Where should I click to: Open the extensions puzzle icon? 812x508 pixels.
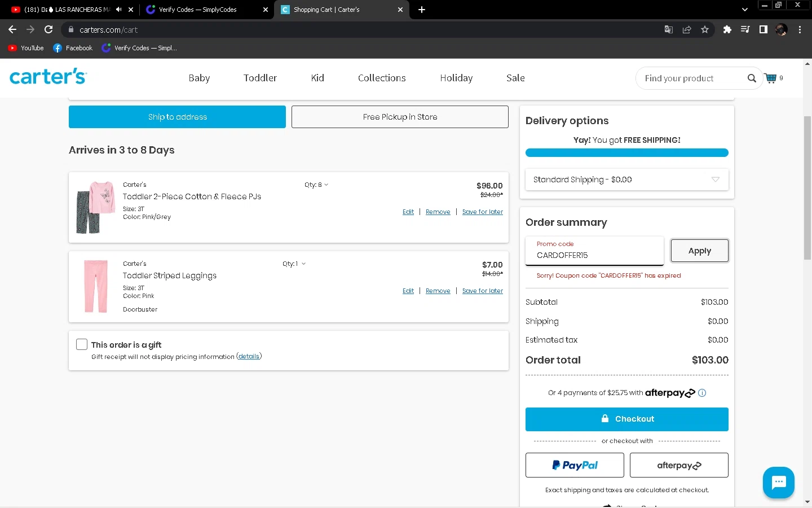[727, 29]
